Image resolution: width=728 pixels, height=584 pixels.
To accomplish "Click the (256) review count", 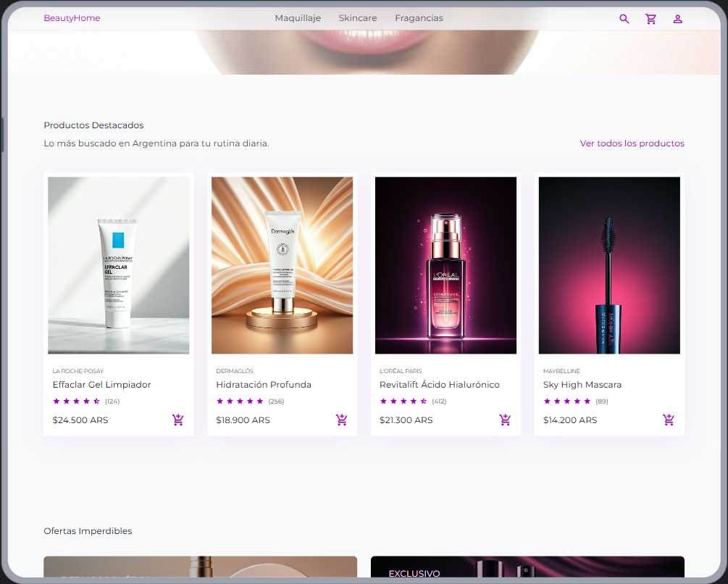I will tap(276, 401).
